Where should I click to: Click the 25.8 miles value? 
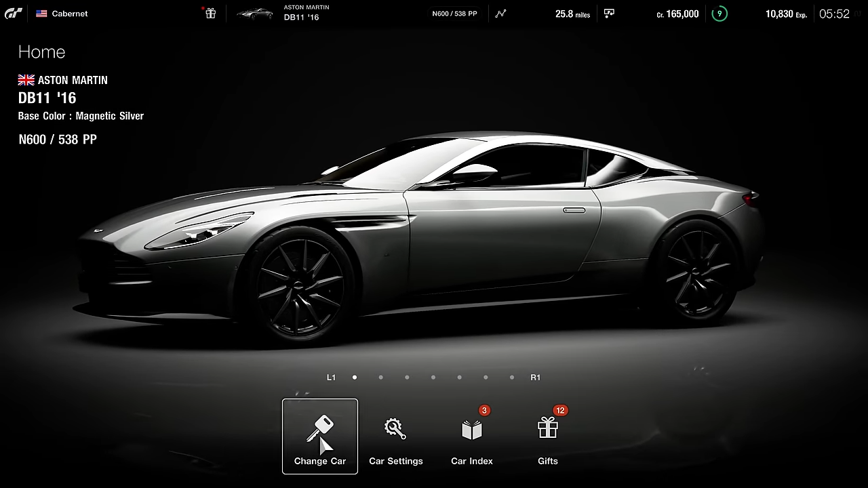[x=572, y=14]
